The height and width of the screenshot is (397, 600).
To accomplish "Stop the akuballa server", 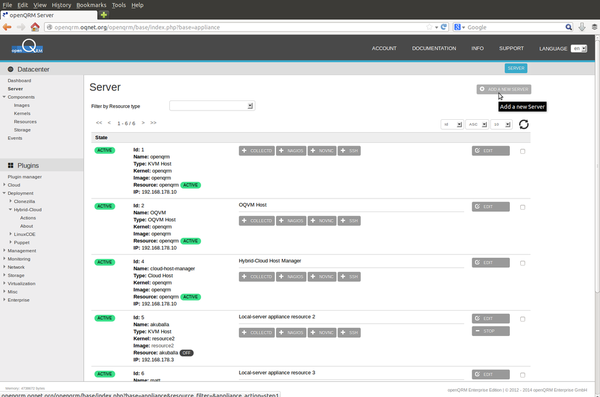I will click(491, 331).
